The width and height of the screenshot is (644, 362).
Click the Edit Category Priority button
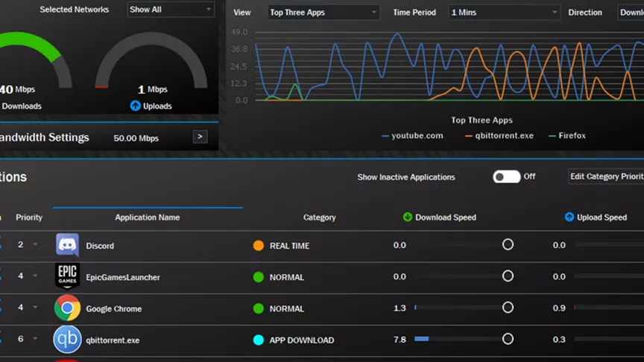coord(605,177)
